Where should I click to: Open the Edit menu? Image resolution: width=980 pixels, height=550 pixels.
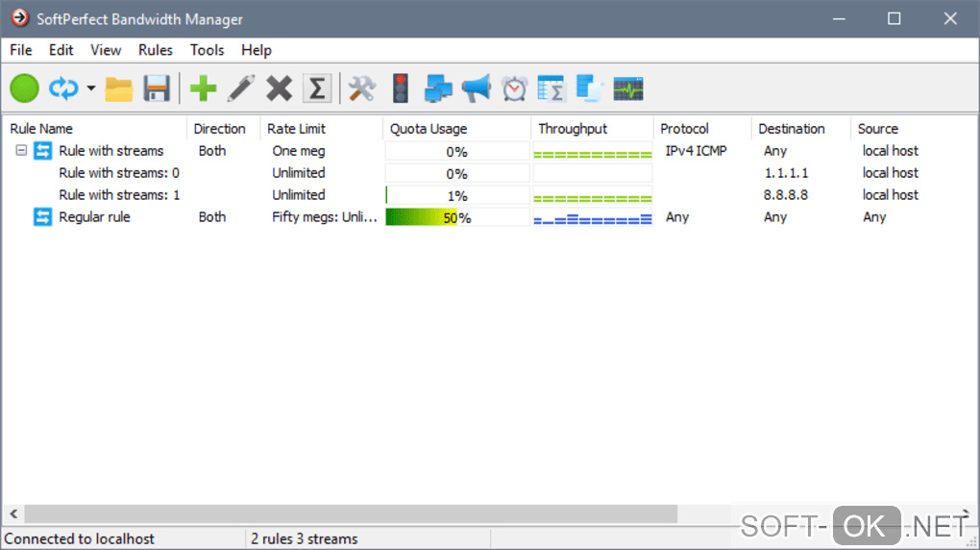61,50
